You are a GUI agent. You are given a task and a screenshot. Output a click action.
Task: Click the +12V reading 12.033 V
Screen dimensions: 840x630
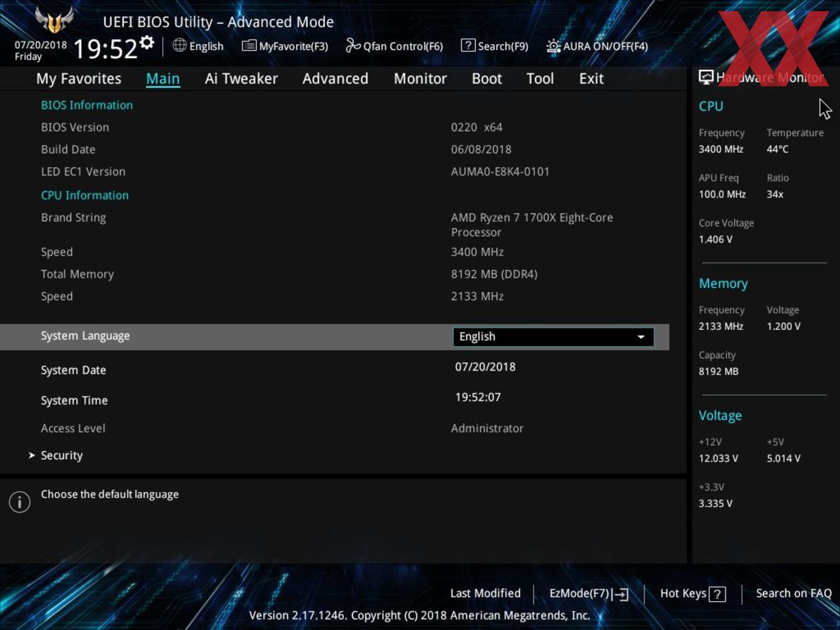pyautogui.click(x=718, y=458)
